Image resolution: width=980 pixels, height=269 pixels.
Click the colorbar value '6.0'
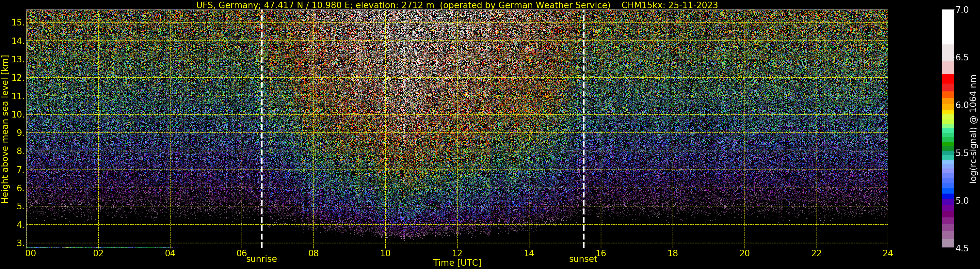[962, 105]
